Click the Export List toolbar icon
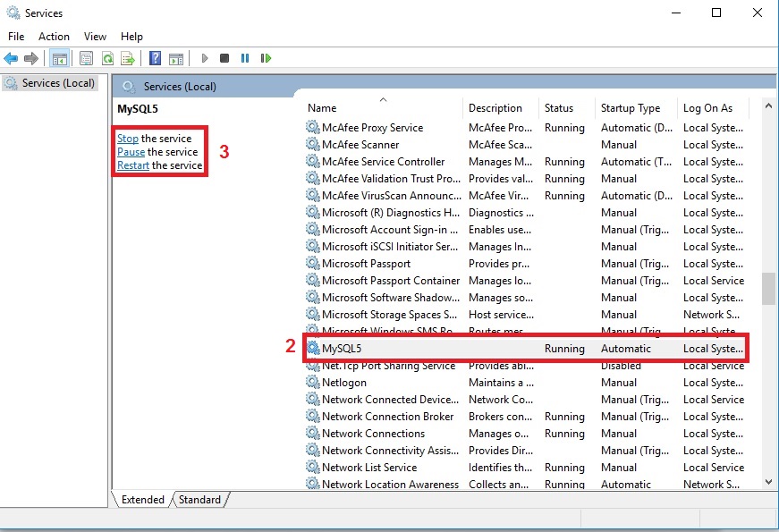This screenshot has height=532, width=779. pos(128,58)
